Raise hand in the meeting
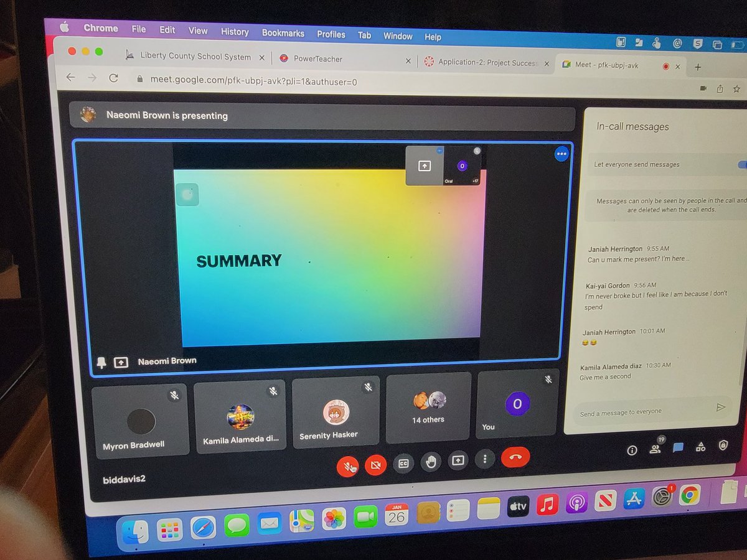747x560 pixels. [430, 462]
